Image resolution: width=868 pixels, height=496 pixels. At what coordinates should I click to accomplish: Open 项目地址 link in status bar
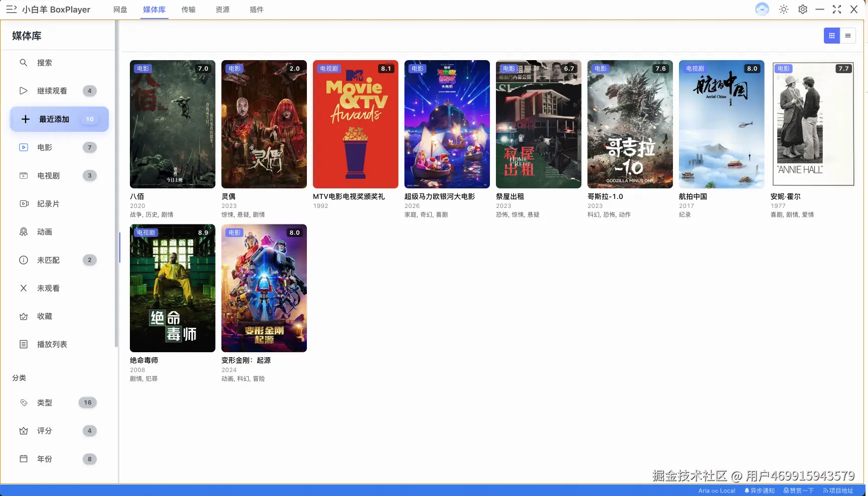tap(838, 491)
